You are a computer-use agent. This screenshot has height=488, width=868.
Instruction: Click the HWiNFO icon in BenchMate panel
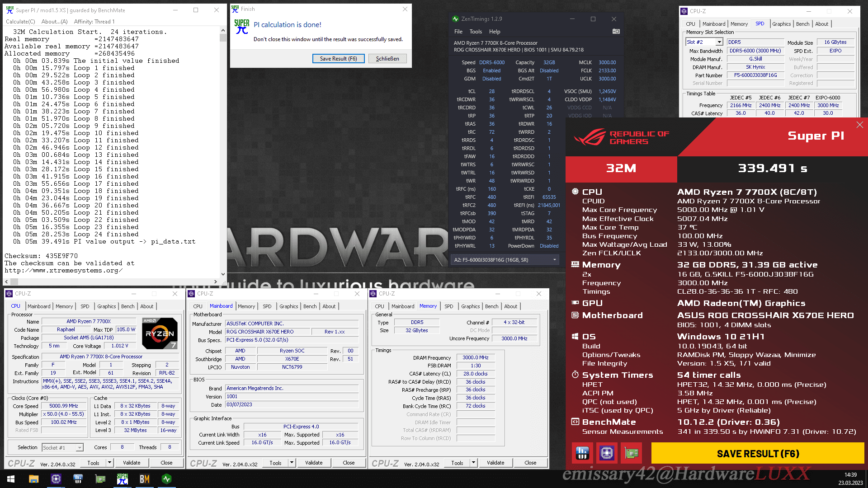tap(582, 453)
